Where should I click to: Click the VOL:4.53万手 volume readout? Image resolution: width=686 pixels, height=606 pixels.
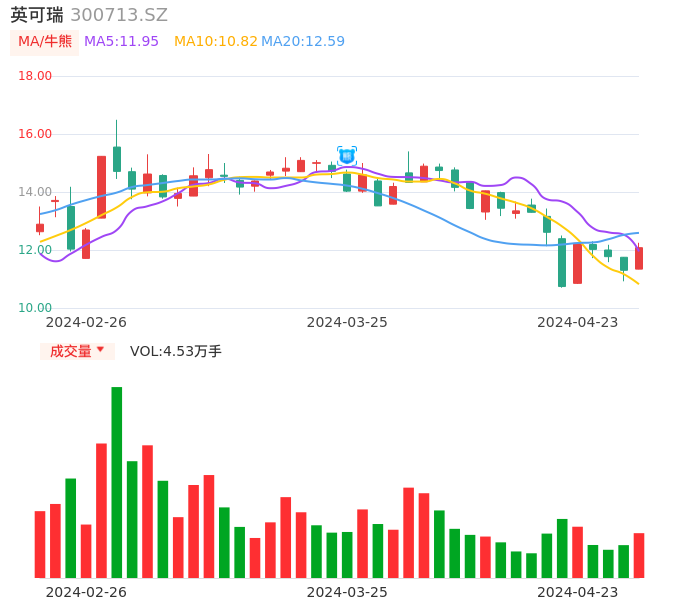pyautogui.click(x=176, y=351)
